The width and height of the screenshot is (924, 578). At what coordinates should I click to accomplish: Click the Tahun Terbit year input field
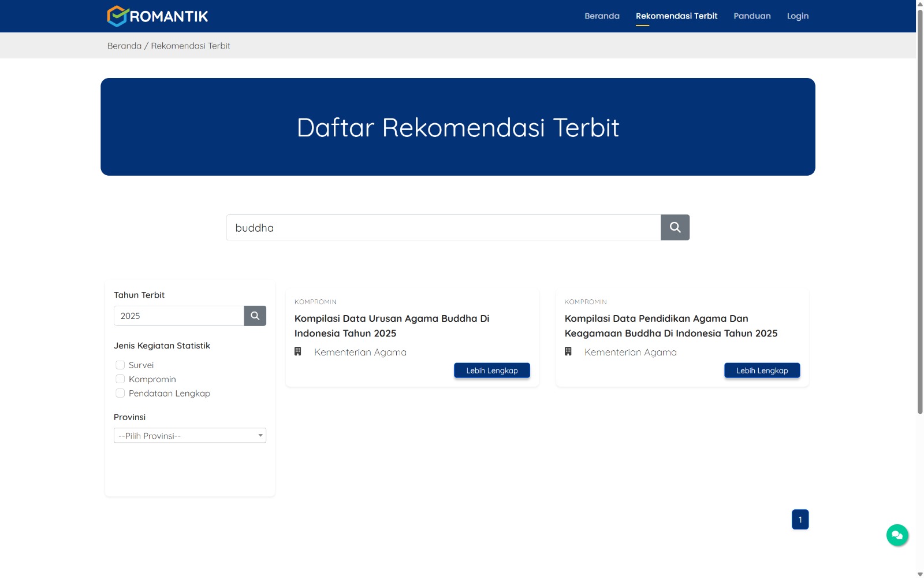[178, 316]
